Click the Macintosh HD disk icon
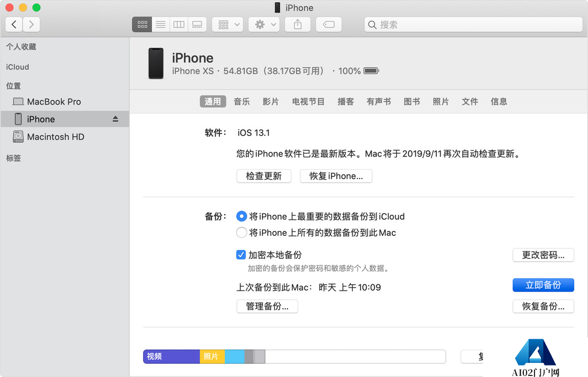Screen dimensions: 588x377 click(18, 137)
